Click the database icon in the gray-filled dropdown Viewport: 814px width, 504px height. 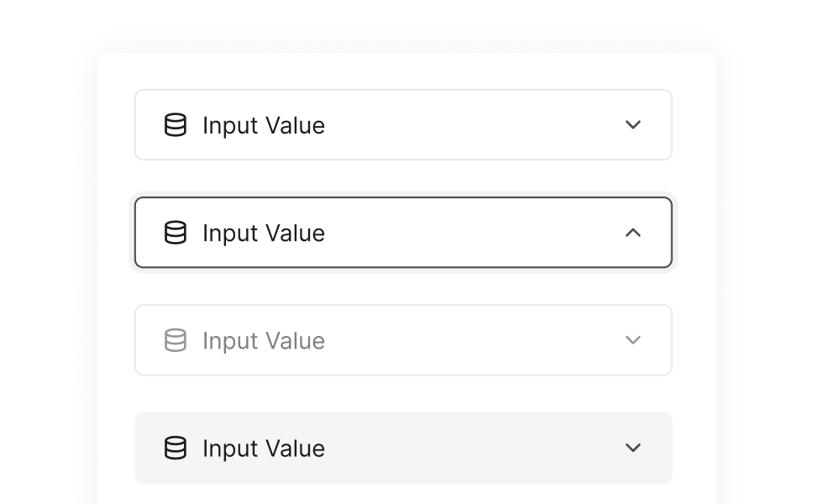(175, 448)
